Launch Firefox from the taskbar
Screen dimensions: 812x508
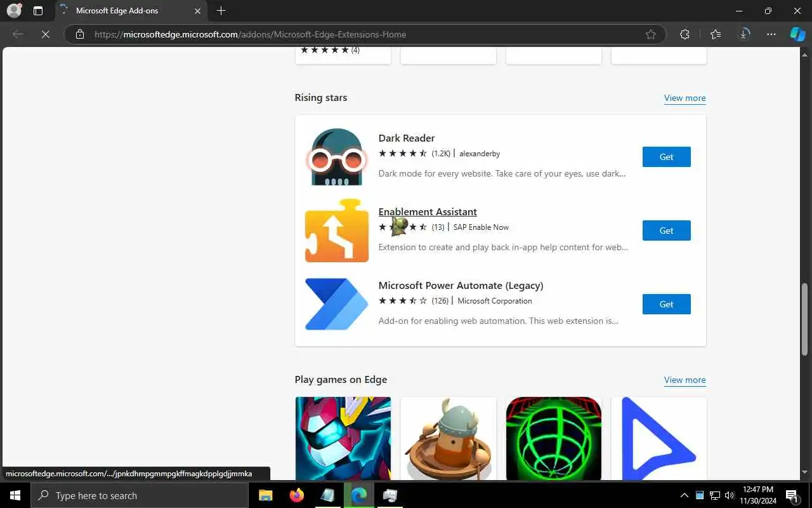(296, 495)
